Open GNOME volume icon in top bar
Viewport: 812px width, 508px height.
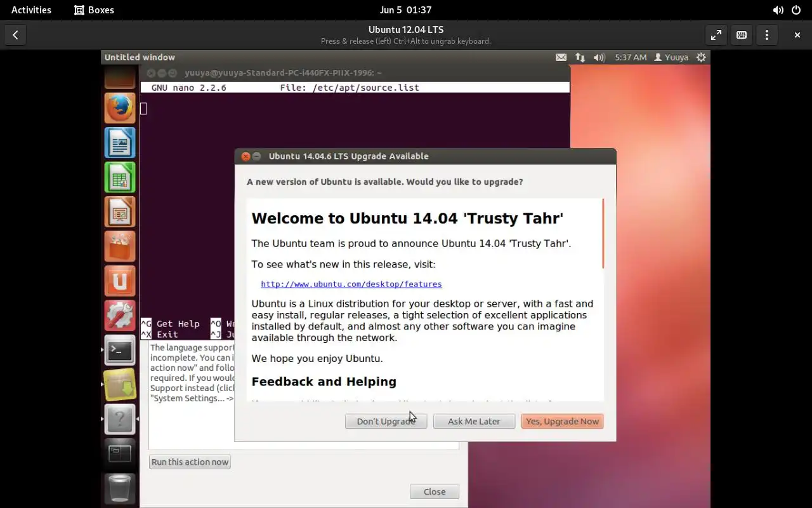(778, 10)
